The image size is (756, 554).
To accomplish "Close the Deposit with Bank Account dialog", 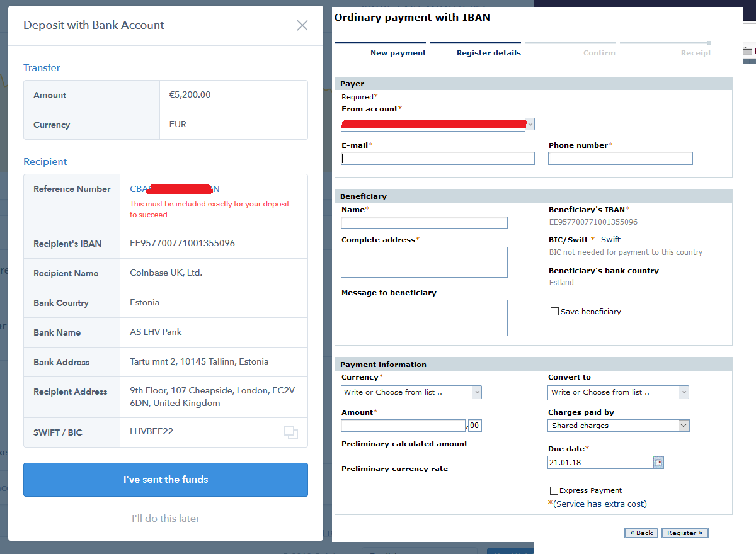I will point(302,25).
